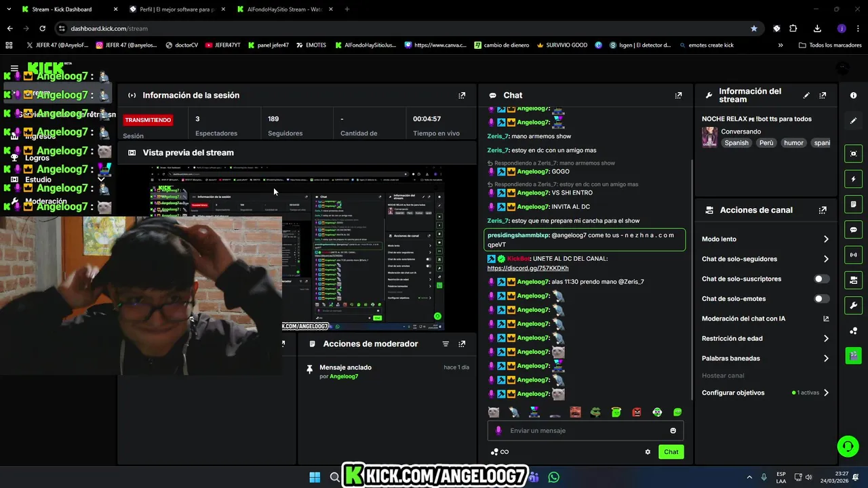This screenshot has width=868, height=488.
Task: Open Angeloog7 link under Mensaje anclado
Action: (344, 376)
